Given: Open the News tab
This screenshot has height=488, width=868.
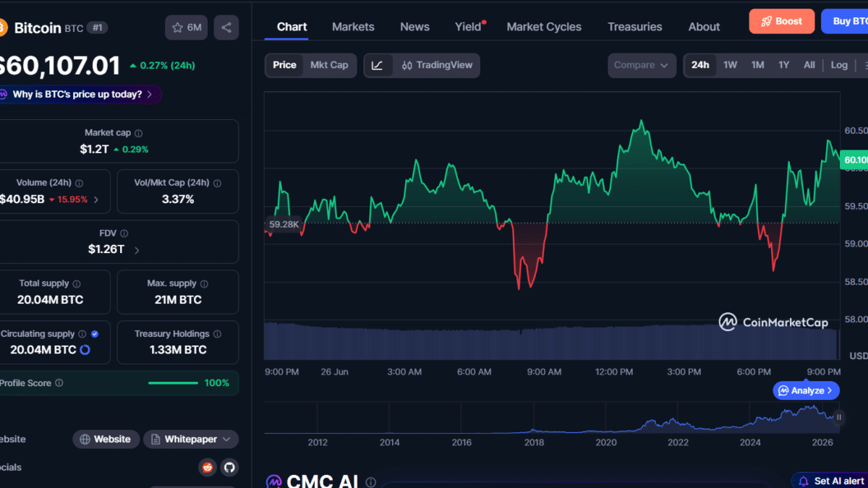Looking at the screenshot, I should click(x=414, y=27).
